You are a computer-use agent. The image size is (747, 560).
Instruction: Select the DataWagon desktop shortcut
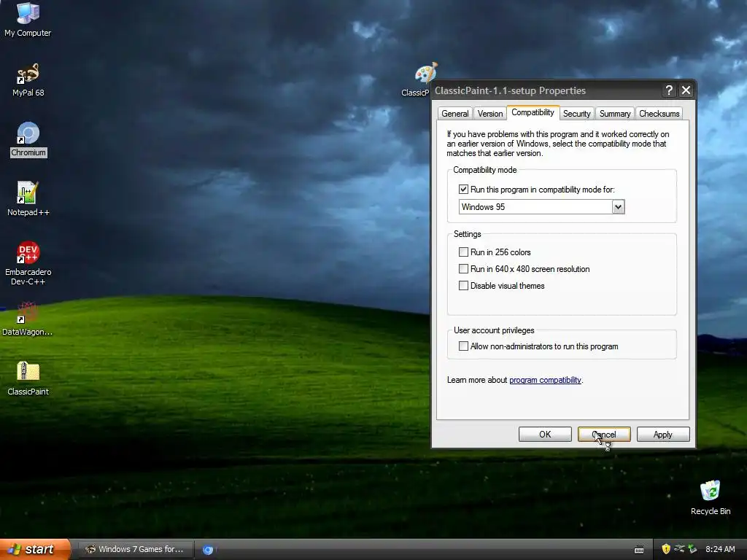click(x=27, y=319)
